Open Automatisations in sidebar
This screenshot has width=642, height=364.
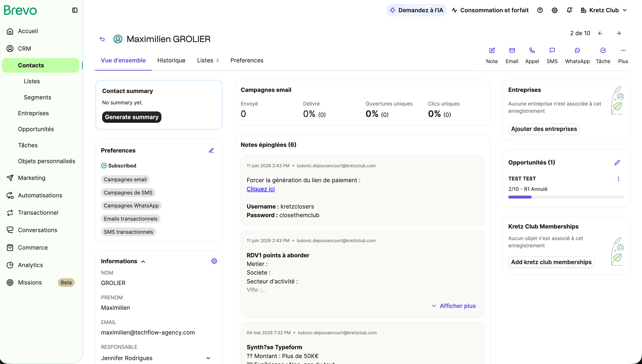tap(40, 195)
